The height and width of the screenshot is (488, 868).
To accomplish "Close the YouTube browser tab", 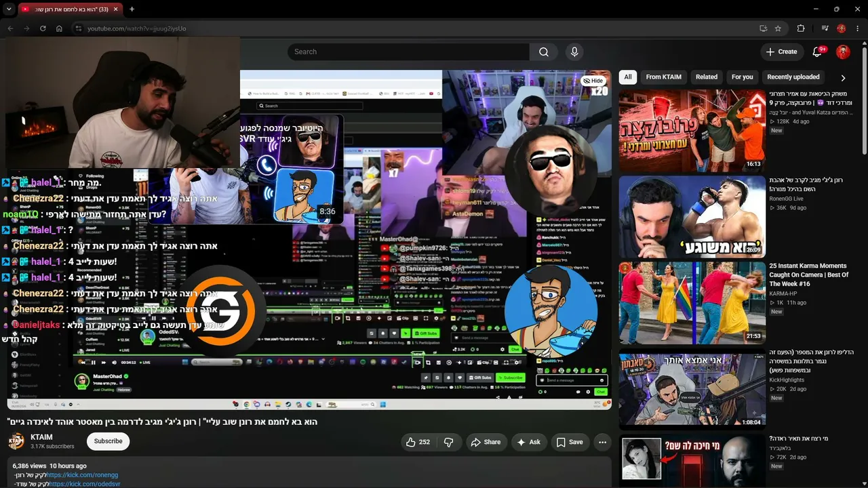I will 115,9.
